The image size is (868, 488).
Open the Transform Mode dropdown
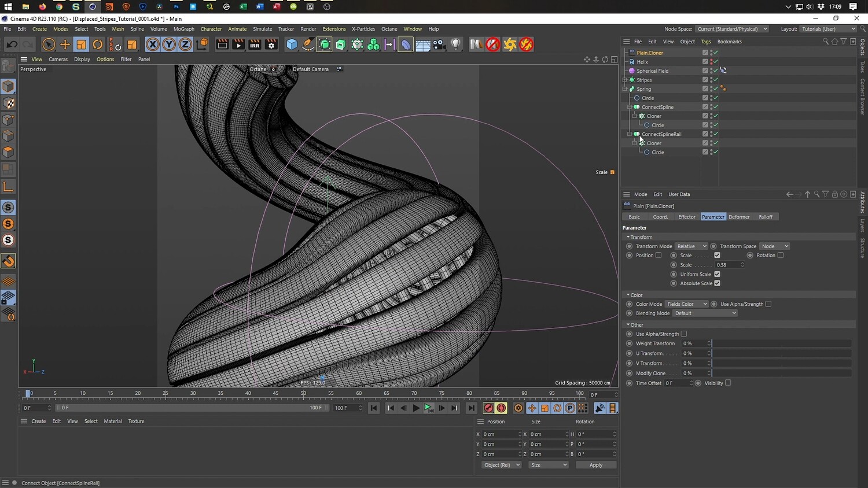[692, 246]
